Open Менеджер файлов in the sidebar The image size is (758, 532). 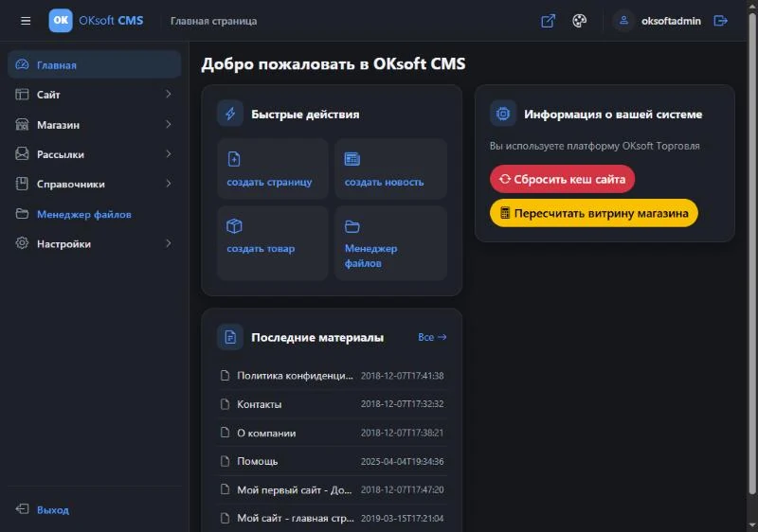point(94,214)
